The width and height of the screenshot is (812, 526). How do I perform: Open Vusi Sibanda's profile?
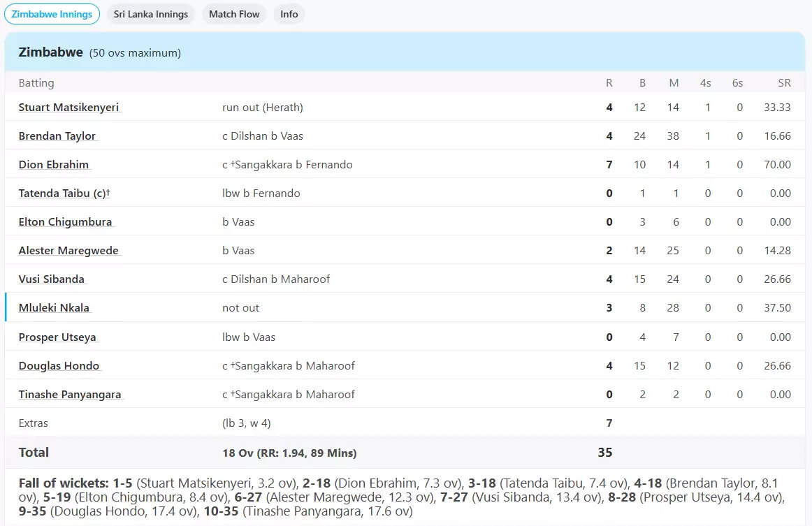[52, 279]
